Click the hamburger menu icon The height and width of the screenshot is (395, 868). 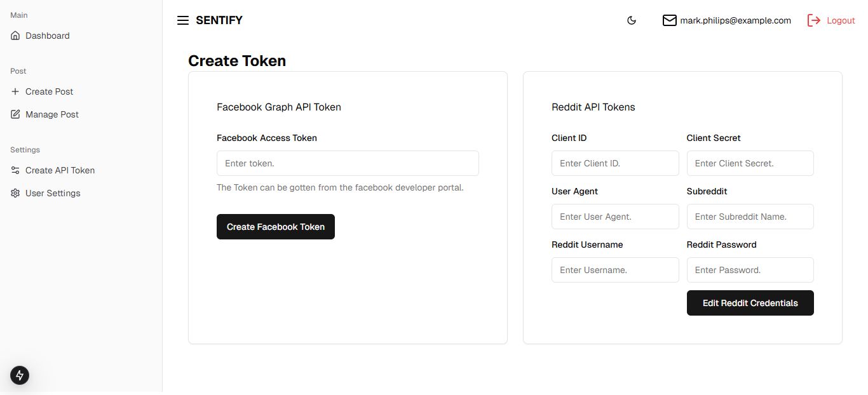click(183, 20)
